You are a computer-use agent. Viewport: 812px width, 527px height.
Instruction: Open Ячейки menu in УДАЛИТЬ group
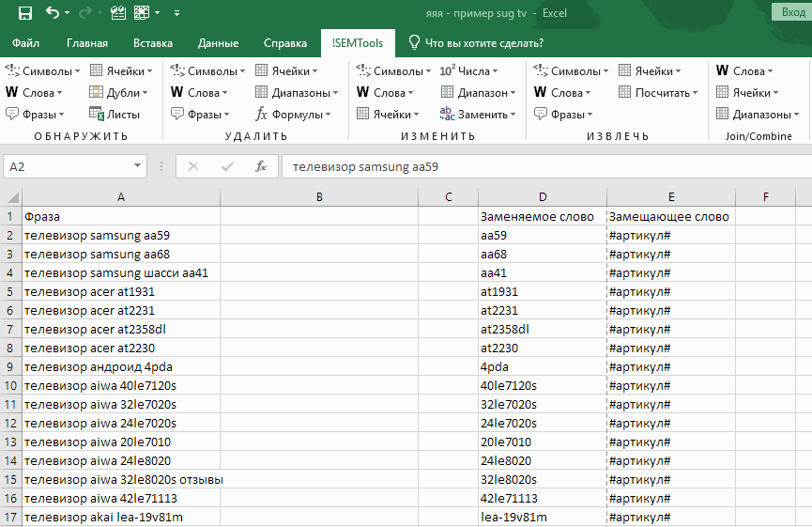(x=287, y=71)
